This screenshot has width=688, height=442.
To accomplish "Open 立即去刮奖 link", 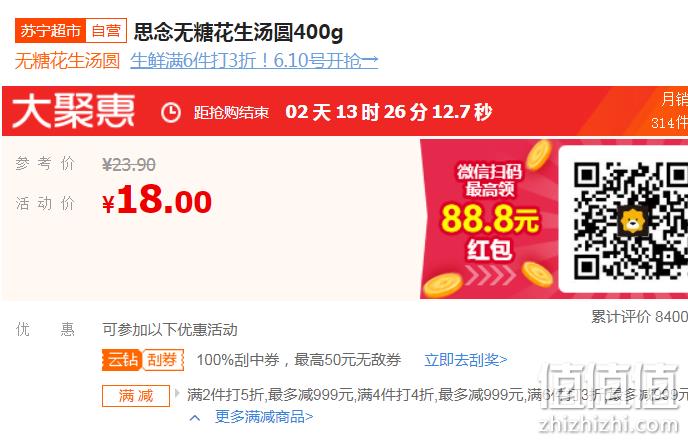I will [x=466, y=360].
